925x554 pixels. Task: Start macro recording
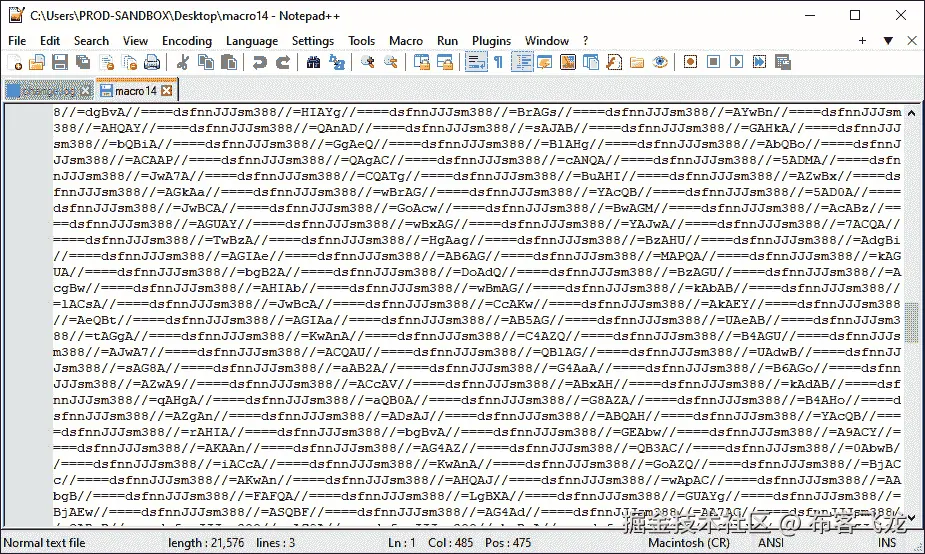[x=690, y=62]
